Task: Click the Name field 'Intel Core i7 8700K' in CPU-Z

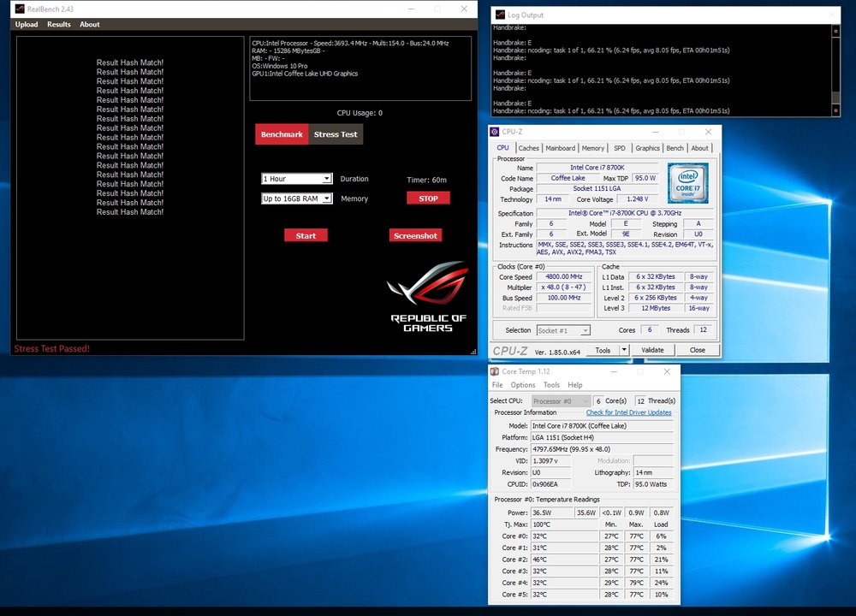Action: click(x=597, y=168)
